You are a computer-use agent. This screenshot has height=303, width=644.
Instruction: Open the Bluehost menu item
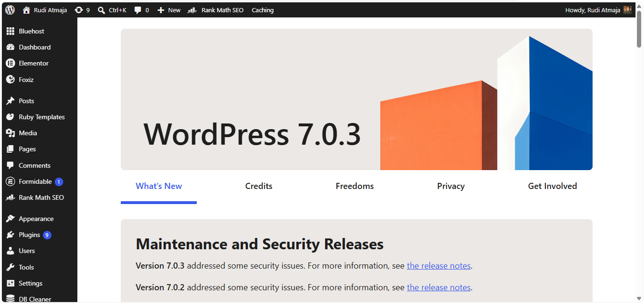click(x=32, y=31)
